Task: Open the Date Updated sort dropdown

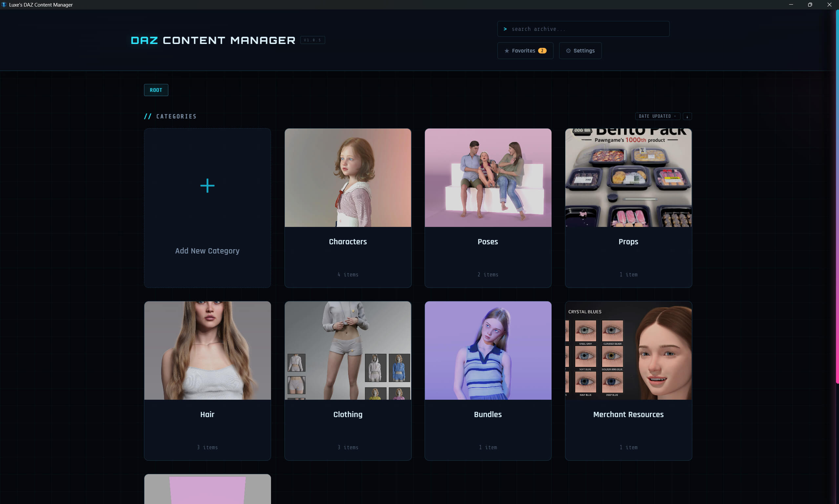Action: [x=658, y=116]
